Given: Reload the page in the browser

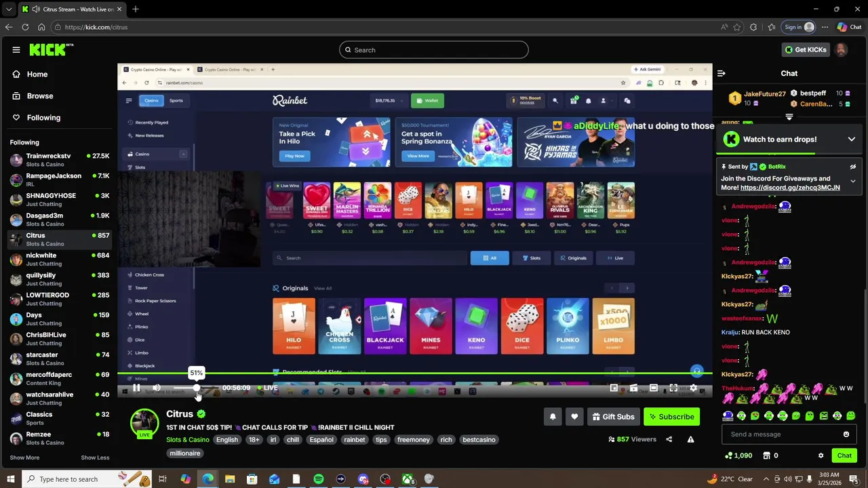Looking at the screenshot, I should [25, 27].
